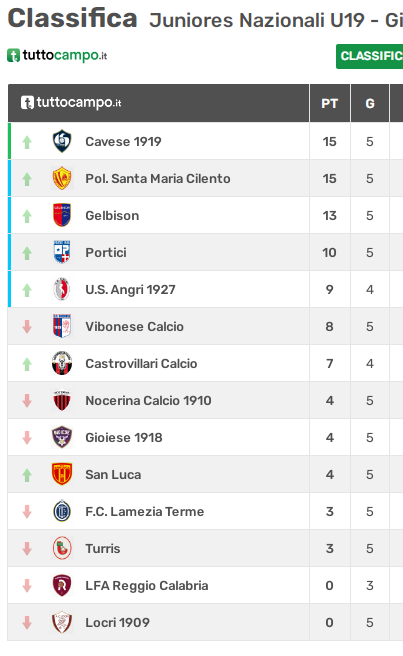The image size is (403, 656).
Task: Sort the table by PT column header
Action: pyautogui.click(x=329, y=103)
